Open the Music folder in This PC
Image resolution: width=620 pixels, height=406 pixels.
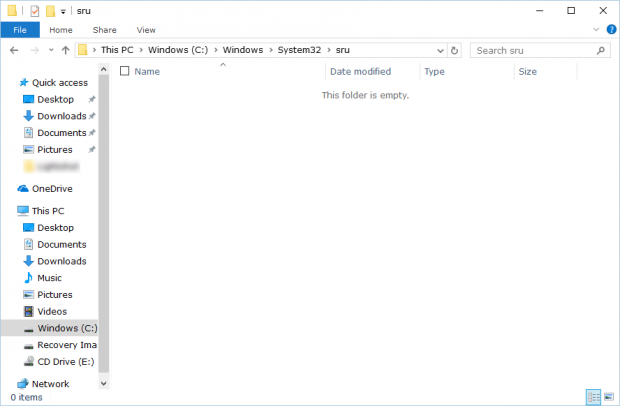point(49,278)
